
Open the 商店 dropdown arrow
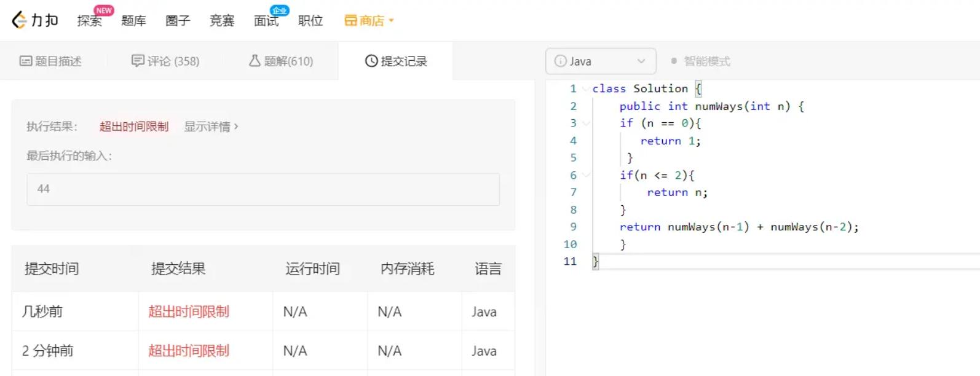point(391,20)
